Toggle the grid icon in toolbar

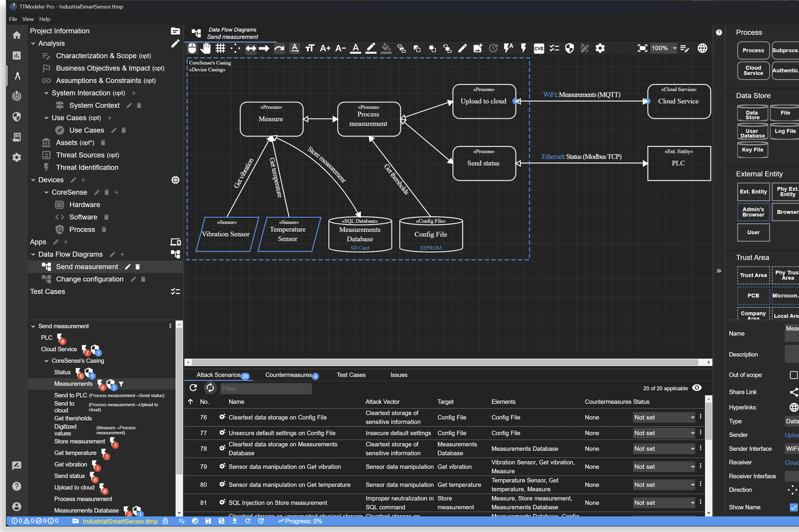pos(220,48)
